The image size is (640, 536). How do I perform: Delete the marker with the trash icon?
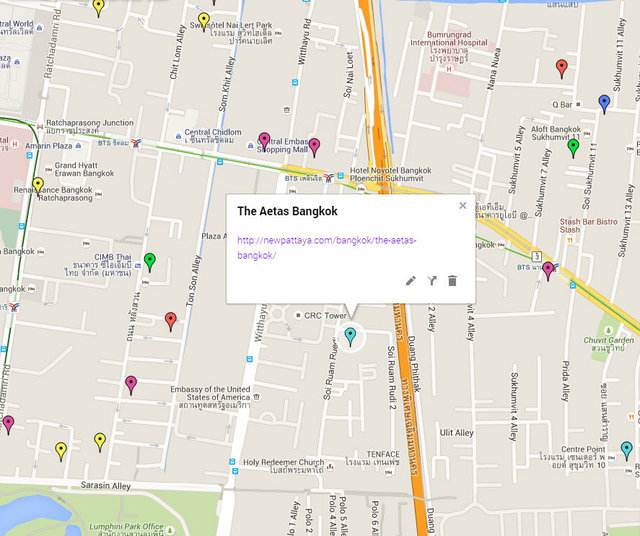(x=452, y=280)
